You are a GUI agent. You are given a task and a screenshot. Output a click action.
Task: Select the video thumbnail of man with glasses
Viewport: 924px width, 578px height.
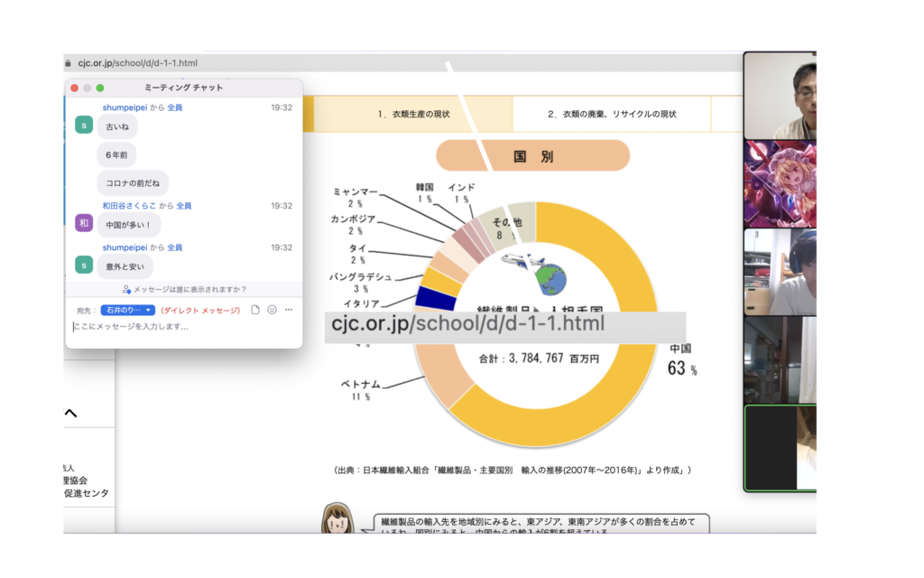point(781,95)
